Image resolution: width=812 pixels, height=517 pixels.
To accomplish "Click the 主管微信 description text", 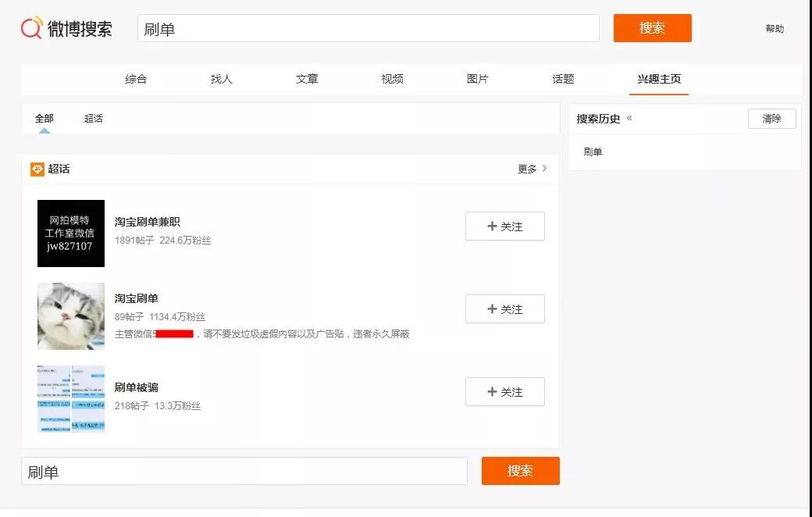I will 262,334.
